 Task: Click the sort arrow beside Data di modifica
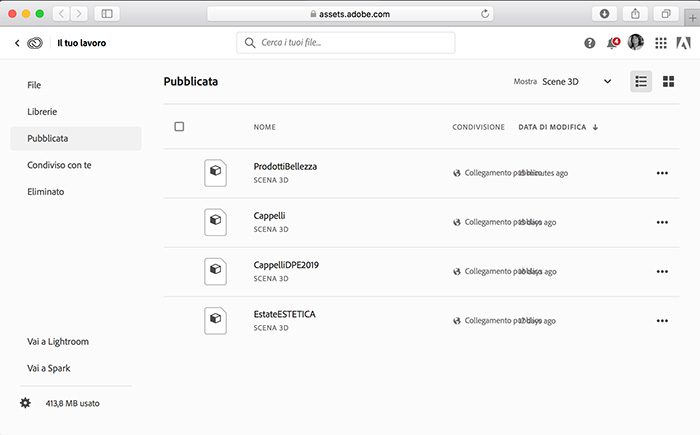[x=595, y=127]
